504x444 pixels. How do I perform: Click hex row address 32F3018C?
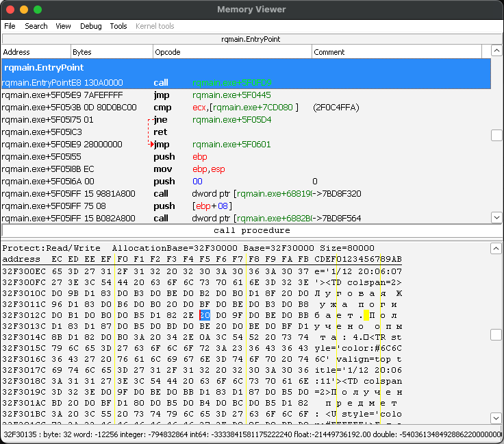point(24,381)
